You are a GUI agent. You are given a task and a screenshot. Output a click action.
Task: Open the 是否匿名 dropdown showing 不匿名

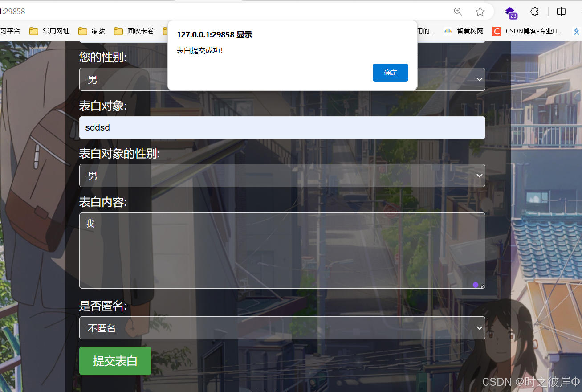click(x=282, y=328)
